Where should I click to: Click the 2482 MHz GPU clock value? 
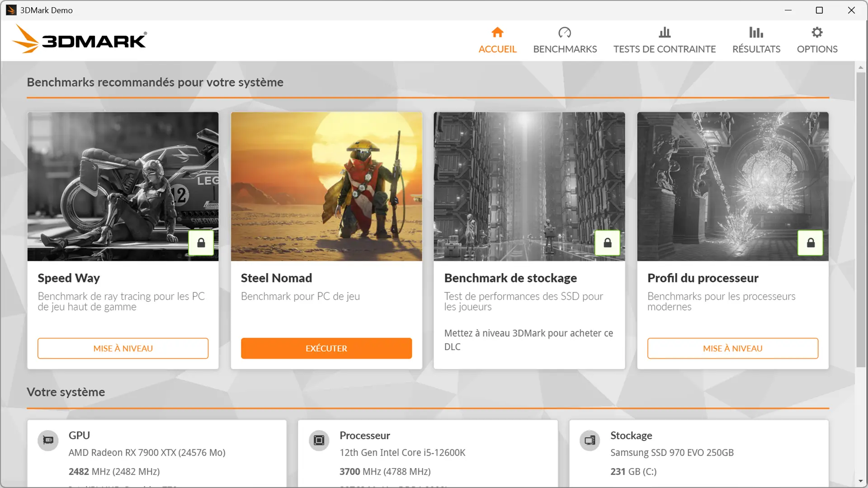pos(114,472)
